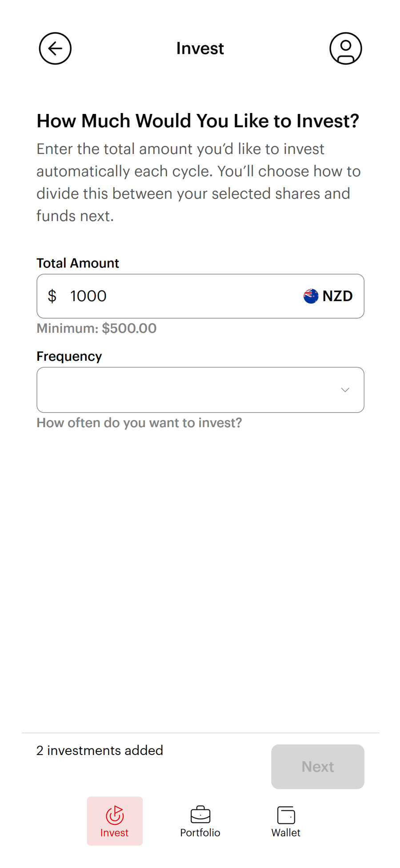Click the dollar sign symbol
Viewport: 400px width, 868px height.
click(x=52, y=295)
